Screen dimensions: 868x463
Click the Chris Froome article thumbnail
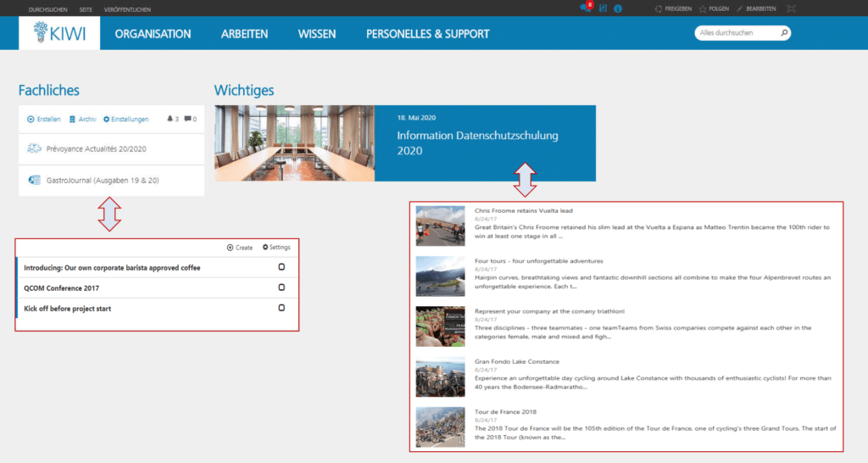pos(440,226)
